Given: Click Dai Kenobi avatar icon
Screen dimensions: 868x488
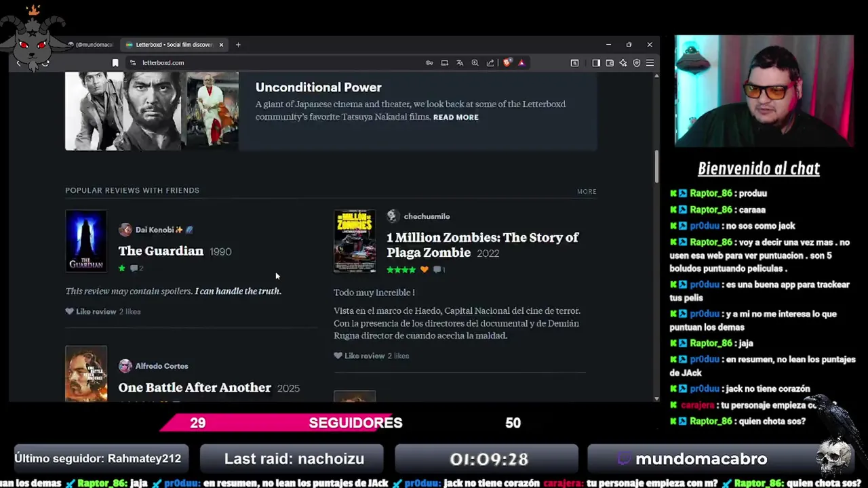Looking at the screenshot, I should click(125, 230).
